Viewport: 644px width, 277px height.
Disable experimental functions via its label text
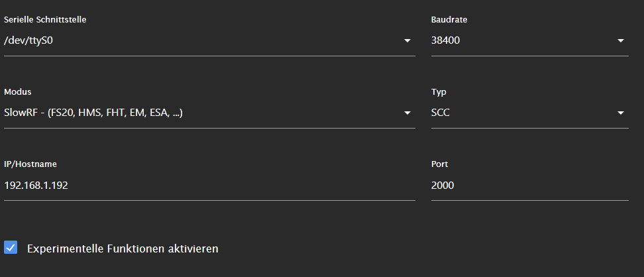point(123,249)
